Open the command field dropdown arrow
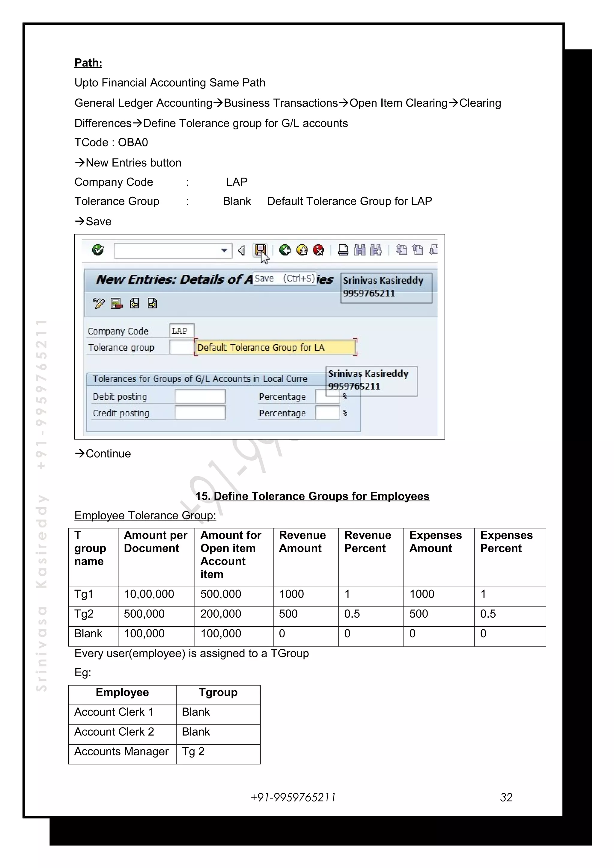The height and width of the screenshot is (868, 614). tap(224, 250)
